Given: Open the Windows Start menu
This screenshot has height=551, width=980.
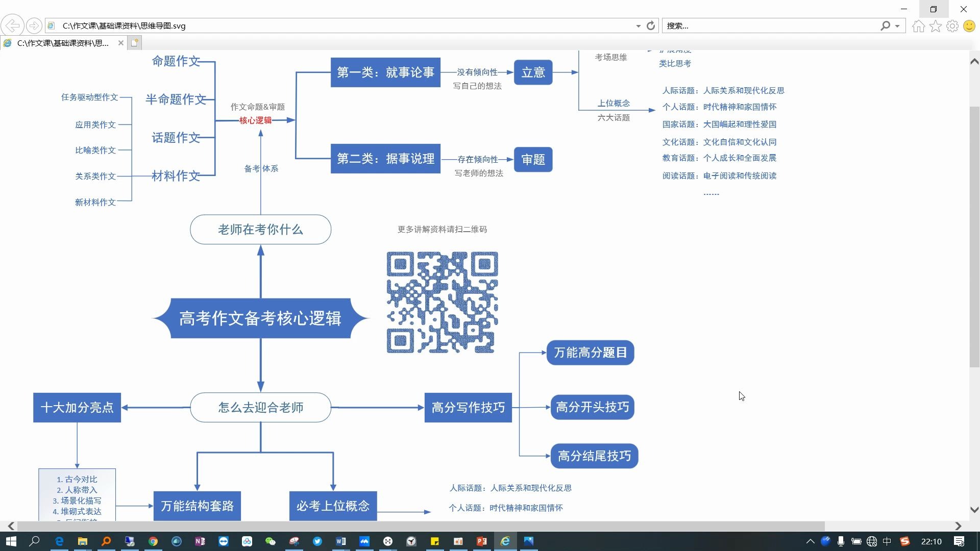Looking at the screenshot, I should click(x=11, y=541).
